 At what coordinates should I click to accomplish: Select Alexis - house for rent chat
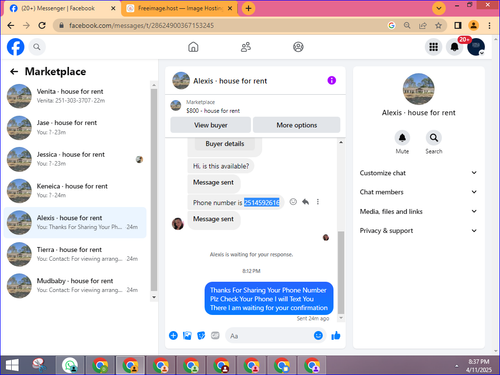pos(75,222)
